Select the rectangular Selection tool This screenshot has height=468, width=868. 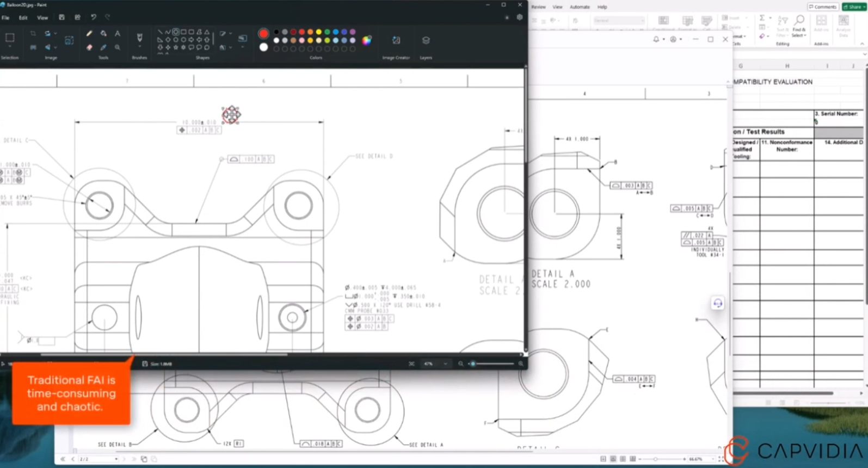(10, 38)
